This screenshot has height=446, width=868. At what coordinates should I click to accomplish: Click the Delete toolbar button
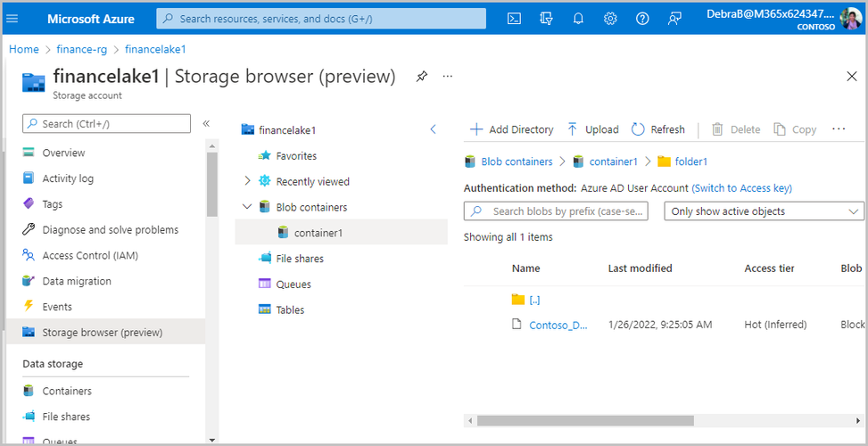pos(736,129)
